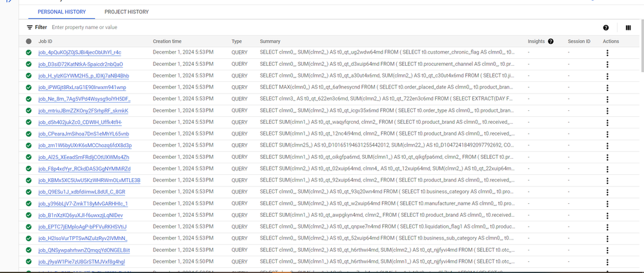Expand three-dot menu for job_Q9ESu1J_xdbfdiimwL8dUl_C_8GR
The image size is (644, 273).
tap(607, 192)
